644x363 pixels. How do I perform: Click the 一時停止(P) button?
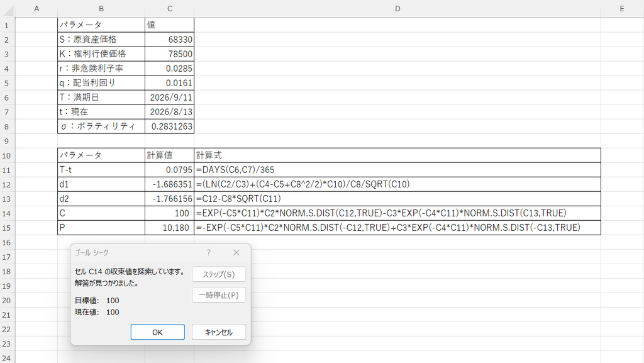(x=219, y=295)
